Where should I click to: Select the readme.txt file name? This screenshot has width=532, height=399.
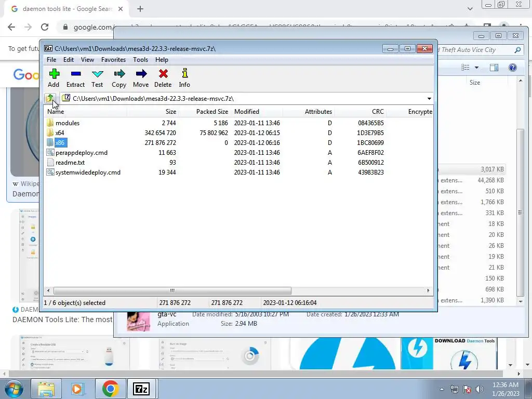pos(70,162)
